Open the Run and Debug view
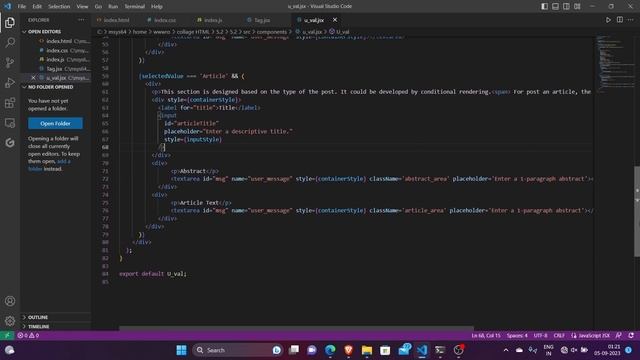Viewport: 640px width, 360px height. point(10,82)
